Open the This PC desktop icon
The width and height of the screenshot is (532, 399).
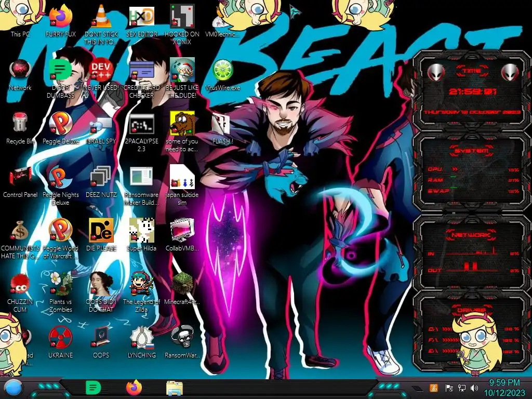(20, 19)
